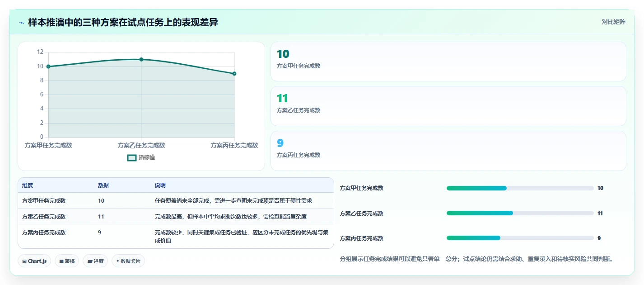Click the value 9 beside 方案丙 progress bar
The height and width of the screenshot is (285, 644).
(599, 238)
